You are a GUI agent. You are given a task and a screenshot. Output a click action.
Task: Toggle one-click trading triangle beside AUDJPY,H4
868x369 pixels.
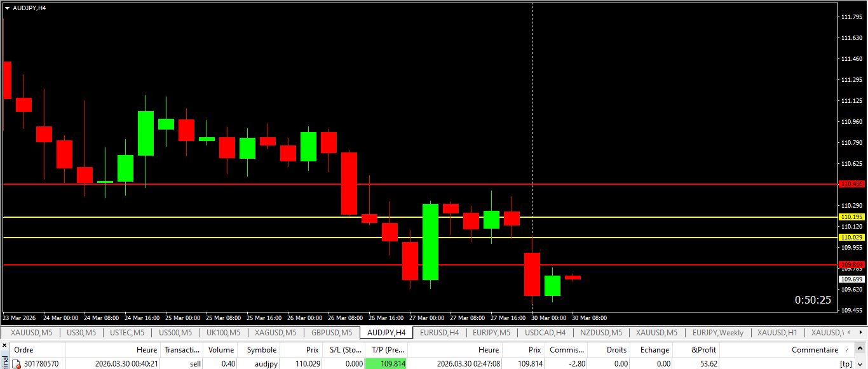(x=7, y=8)
